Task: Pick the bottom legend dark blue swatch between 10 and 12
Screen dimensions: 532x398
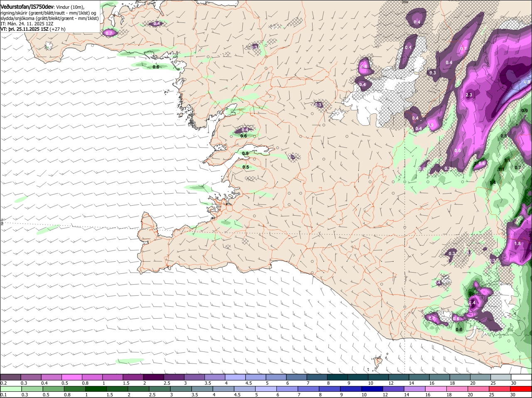Action: coord(372,389)
